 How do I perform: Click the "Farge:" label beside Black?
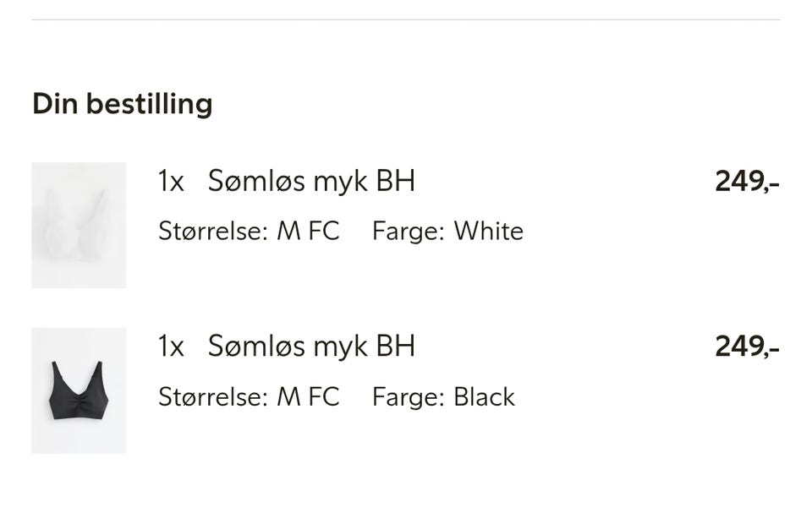click(408, 397)
